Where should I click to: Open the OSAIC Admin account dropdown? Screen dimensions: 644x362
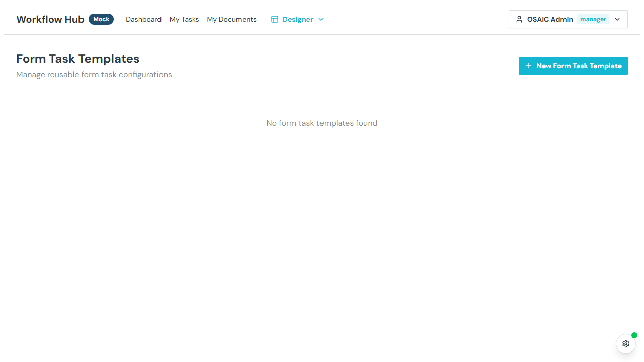click(568, 19)
